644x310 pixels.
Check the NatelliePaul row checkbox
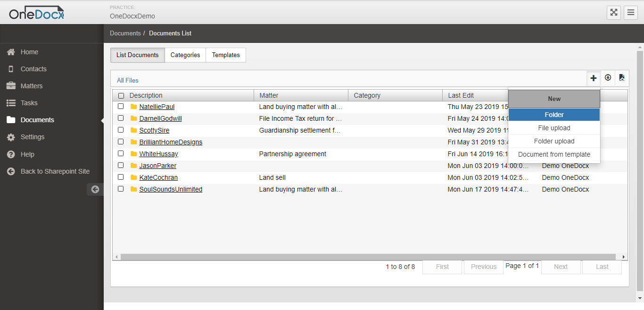(x=121, y=106)
